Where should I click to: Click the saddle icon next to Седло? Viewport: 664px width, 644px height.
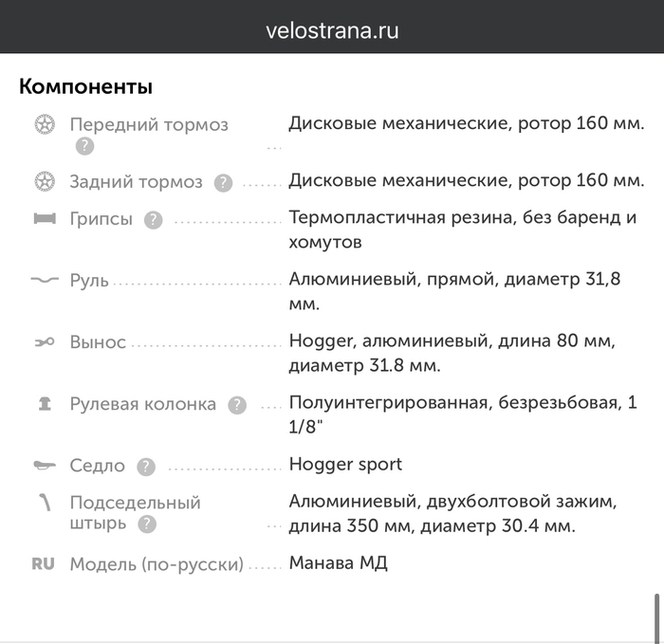[44, 466]
